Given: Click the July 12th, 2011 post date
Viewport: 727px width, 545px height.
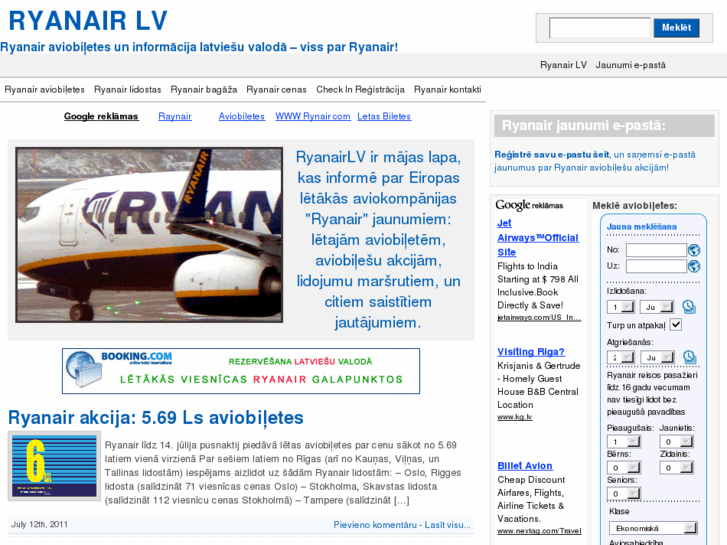Looking at the screenshot, I should tap(39, 524).
